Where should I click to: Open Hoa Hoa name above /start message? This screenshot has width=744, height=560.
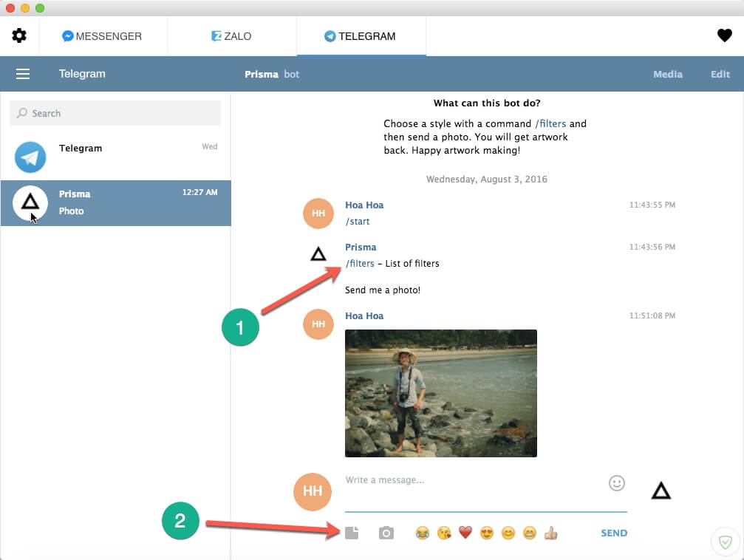tap(364, 205)
